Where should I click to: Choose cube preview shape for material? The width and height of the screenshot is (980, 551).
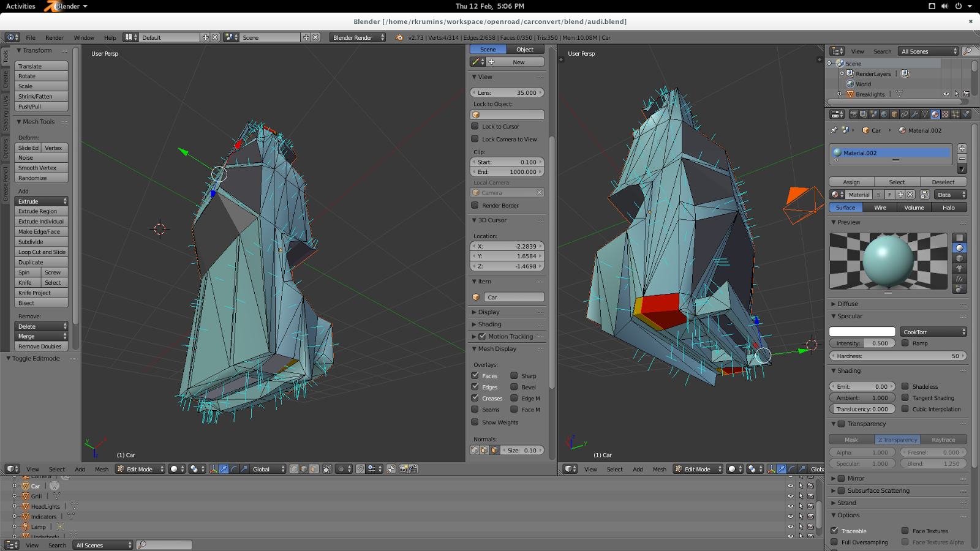click(960, 258)
